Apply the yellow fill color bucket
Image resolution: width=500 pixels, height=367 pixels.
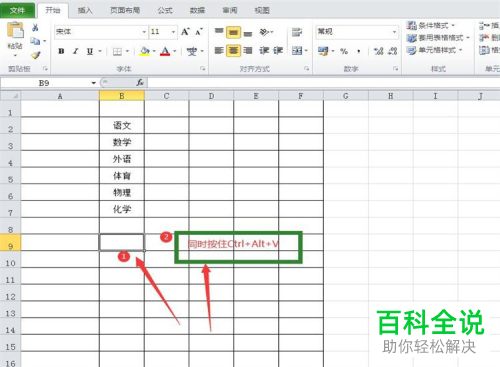[145, 51]
